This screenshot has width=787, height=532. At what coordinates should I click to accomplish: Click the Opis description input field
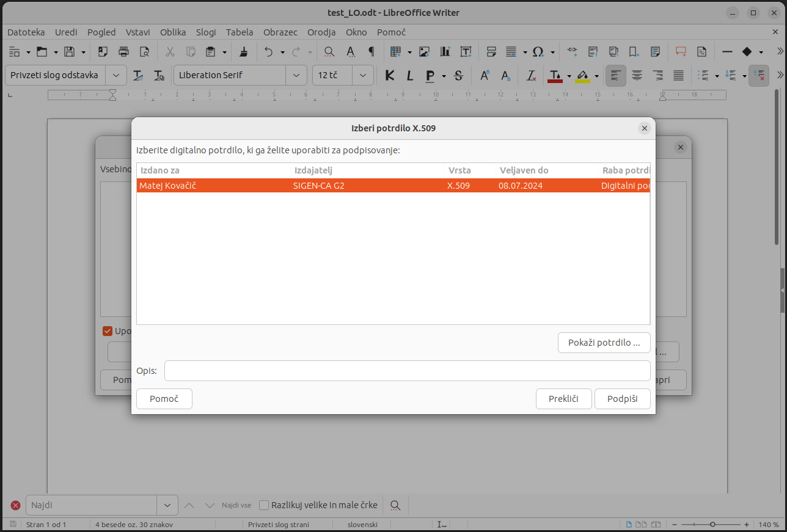[408, 371]
